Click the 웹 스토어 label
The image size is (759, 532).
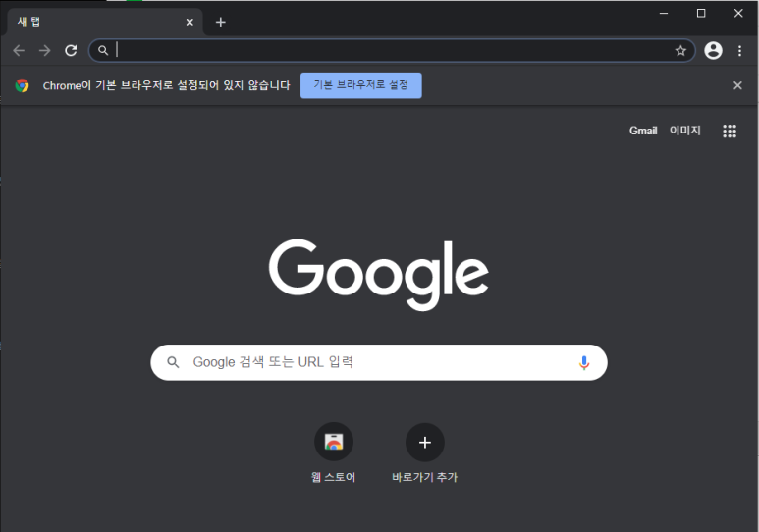click(334, 477)
